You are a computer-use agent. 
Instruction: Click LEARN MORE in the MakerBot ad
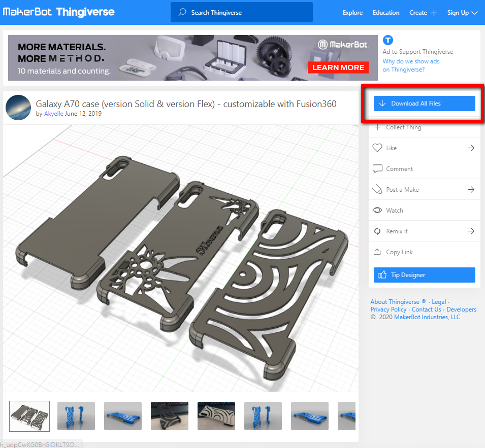click(338, 67)
